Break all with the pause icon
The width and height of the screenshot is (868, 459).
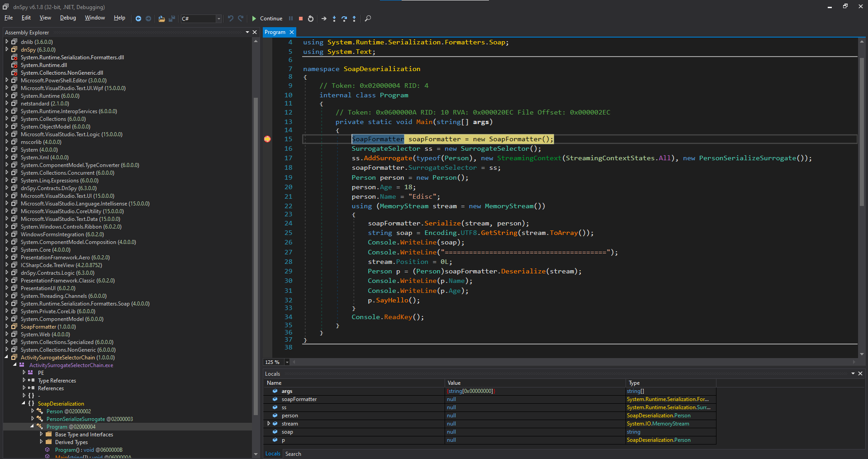(x=291, y=19)
